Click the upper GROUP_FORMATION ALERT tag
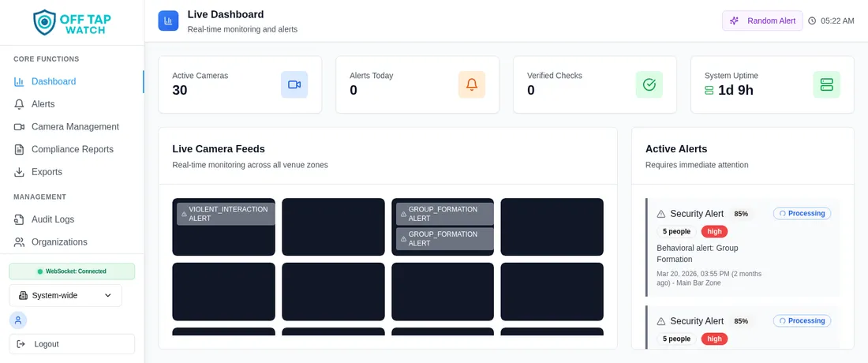Image resolution: width=868 pixels, height=363 pixels. click(444, 214)
